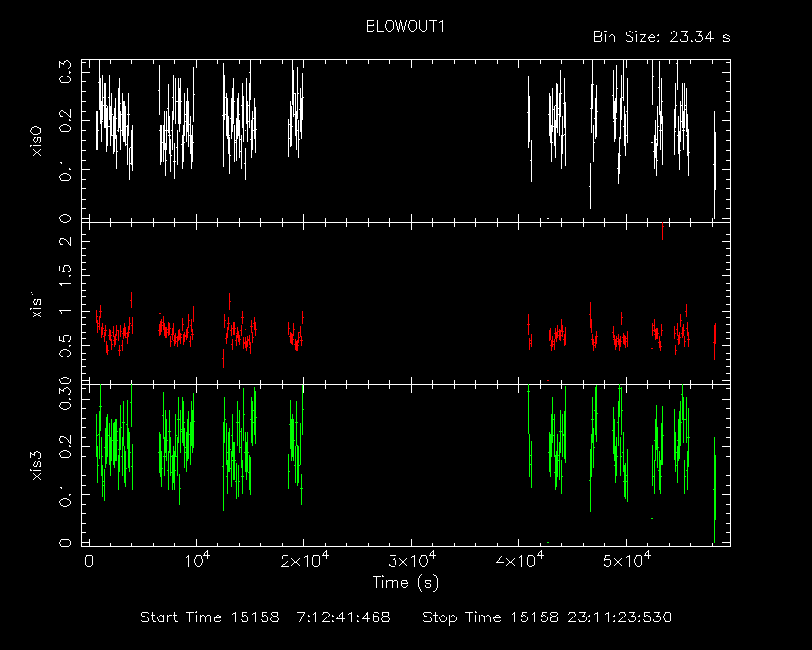Click the 0.30 tick label on xis3 axis
Viewport: 812px width, 650px height.
click(x=65, y=395)
